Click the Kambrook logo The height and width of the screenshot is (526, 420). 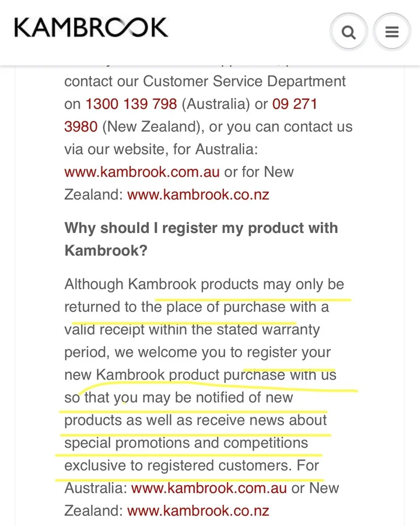click(x=91, y=27)
